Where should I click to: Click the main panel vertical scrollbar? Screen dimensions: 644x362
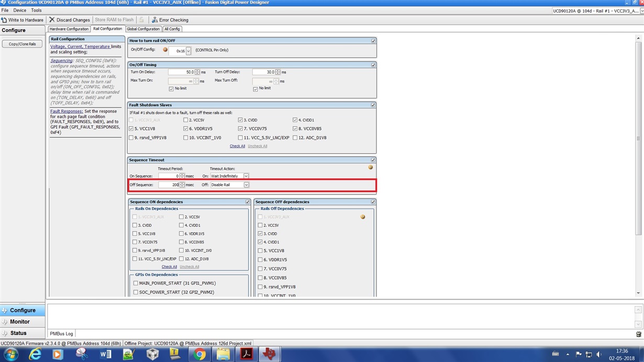638,166
